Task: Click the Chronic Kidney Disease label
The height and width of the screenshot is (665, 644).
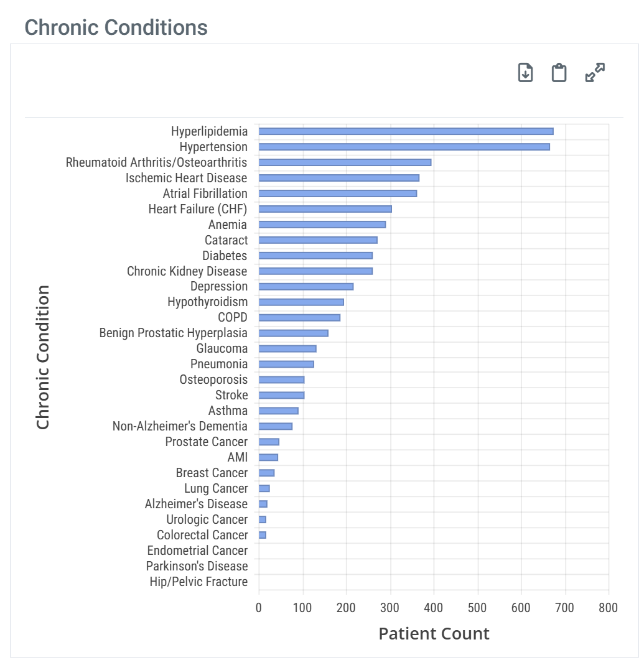Action: (x=187, y=271)
